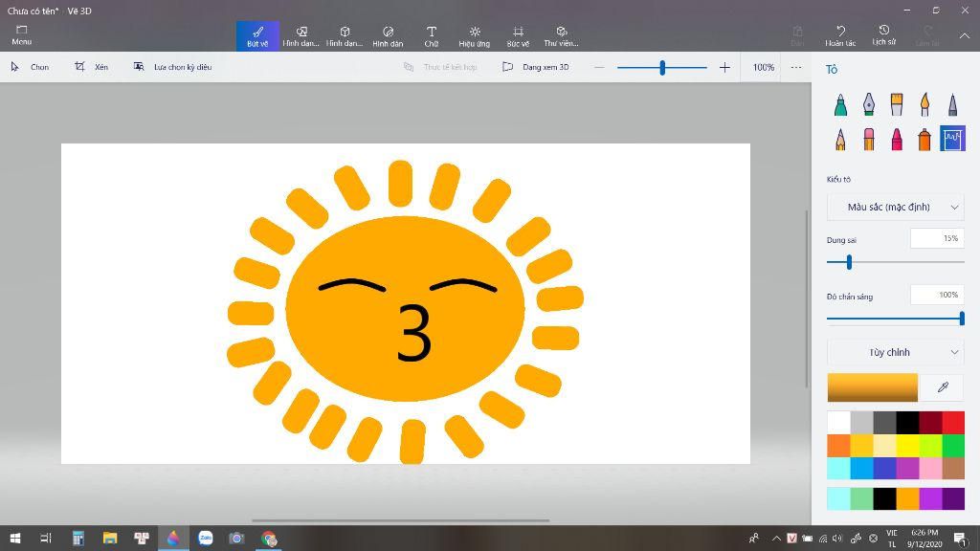This screenshot has width=980, height=551.
Task: Open the Chữ text tab
Action: pyautogui.click(x=432, y=35)
